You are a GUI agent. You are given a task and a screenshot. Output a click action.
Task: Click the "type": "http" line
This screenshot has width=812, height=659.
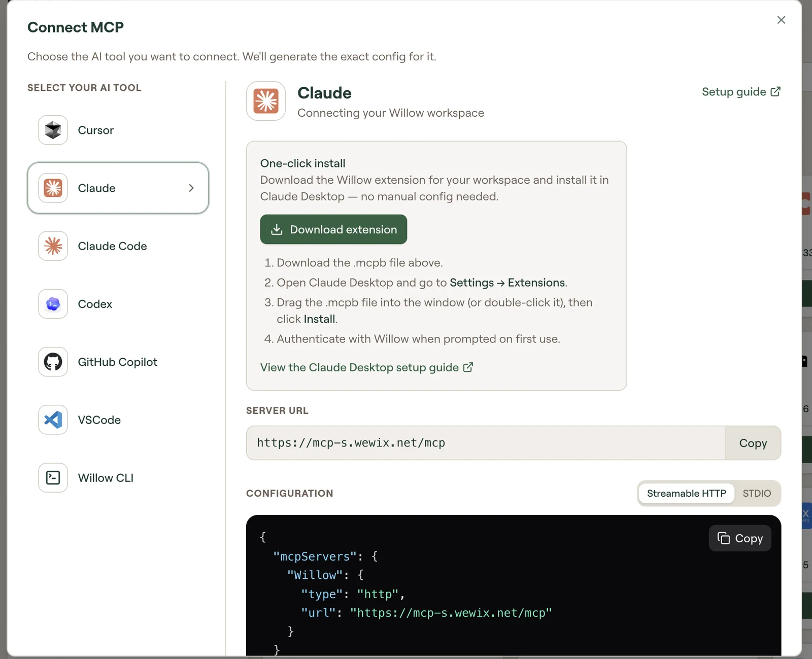353,594
